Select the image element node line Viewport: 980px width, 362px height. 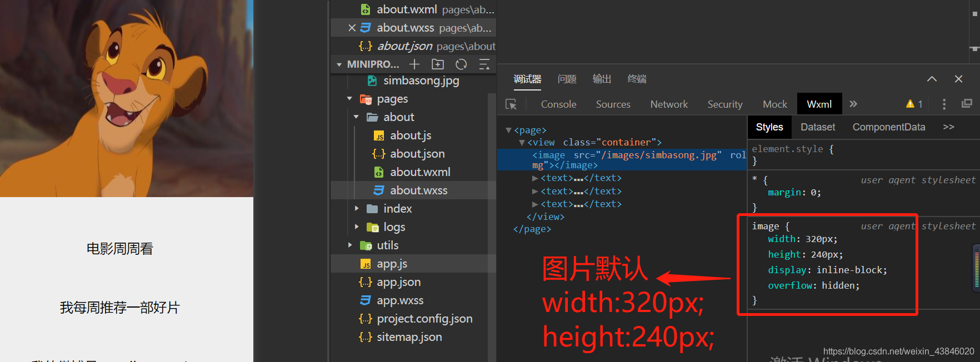(x=622, y=160)
